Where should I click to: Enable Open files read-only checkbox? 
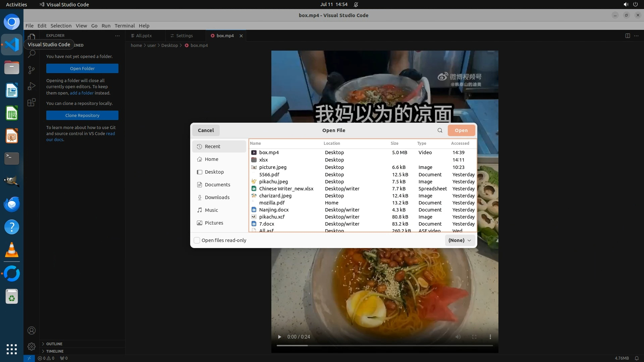197,240
